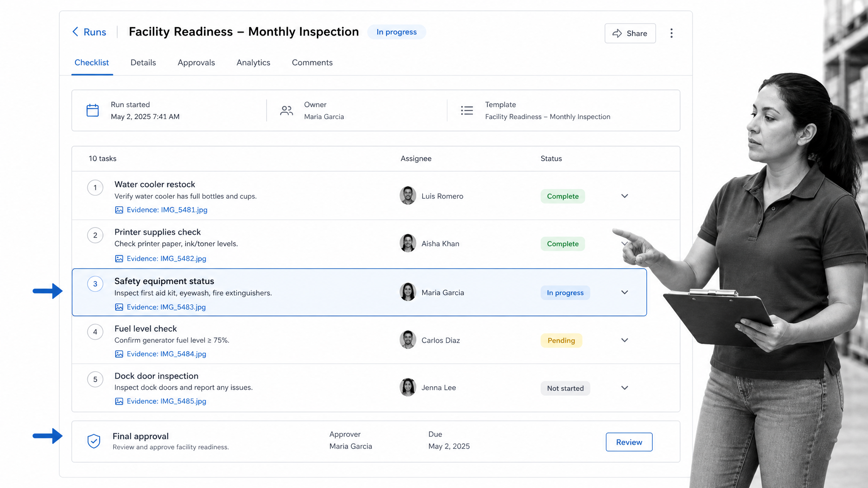Click the step 3 number circle
Screen dimensions: 868x488
click(x=95, y=284)
